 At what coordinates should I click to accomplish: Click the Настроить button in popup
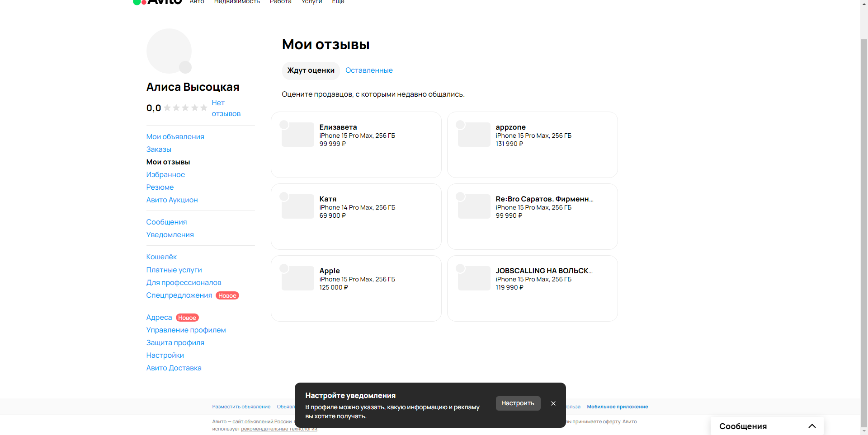pos(518,403)
